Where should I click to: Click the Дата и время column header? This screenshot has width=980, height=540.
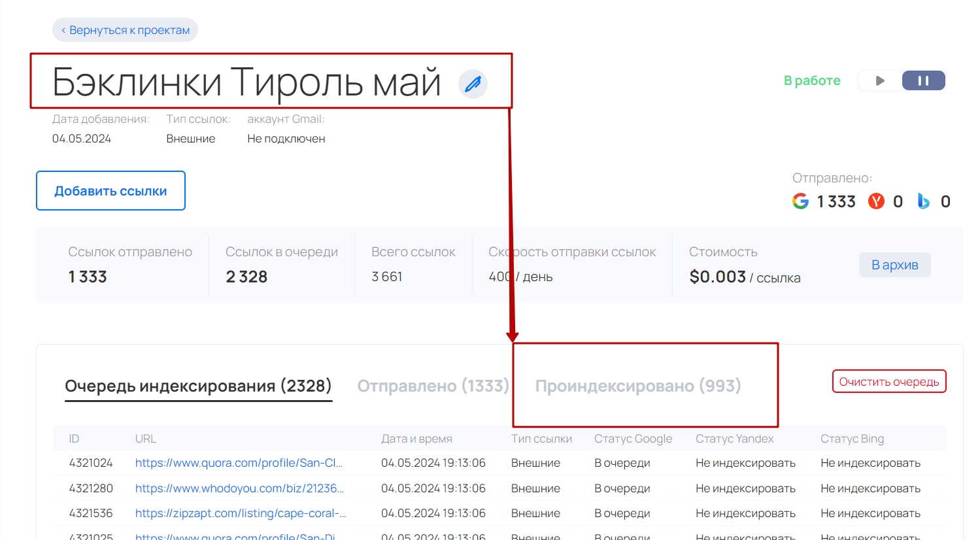[416, 439]
